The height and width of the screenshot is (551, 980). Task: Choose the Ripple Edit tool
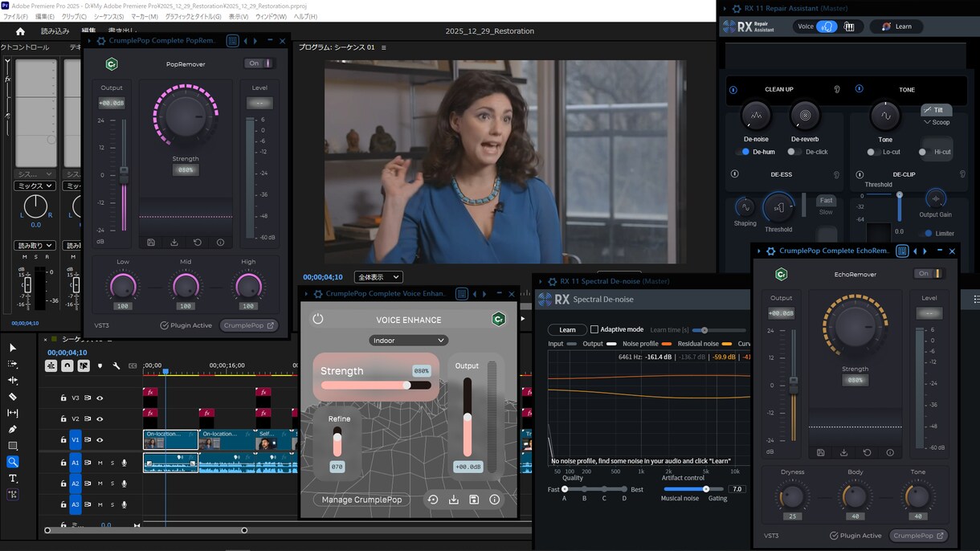13,380
